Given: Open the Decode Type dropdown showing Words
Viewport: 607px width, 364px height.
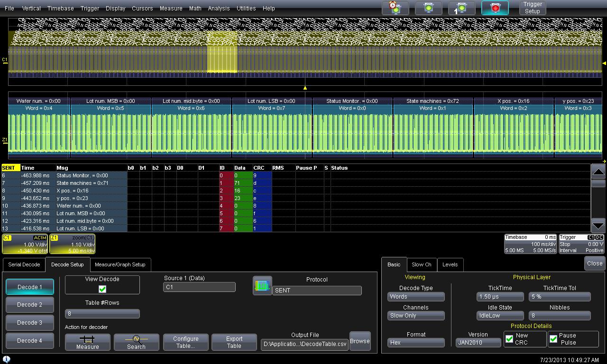Looking at the screenshot, I should tap(416, 297).
